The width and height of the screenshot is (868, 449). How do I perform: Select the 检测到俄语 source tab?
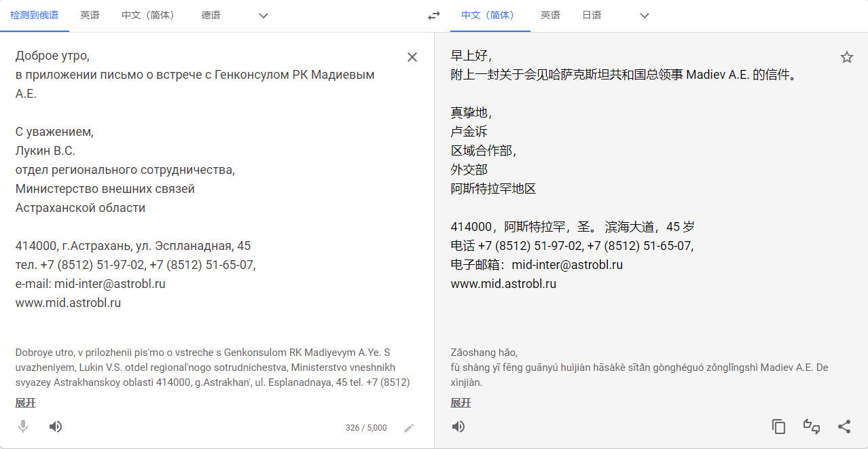click(35, 16)
